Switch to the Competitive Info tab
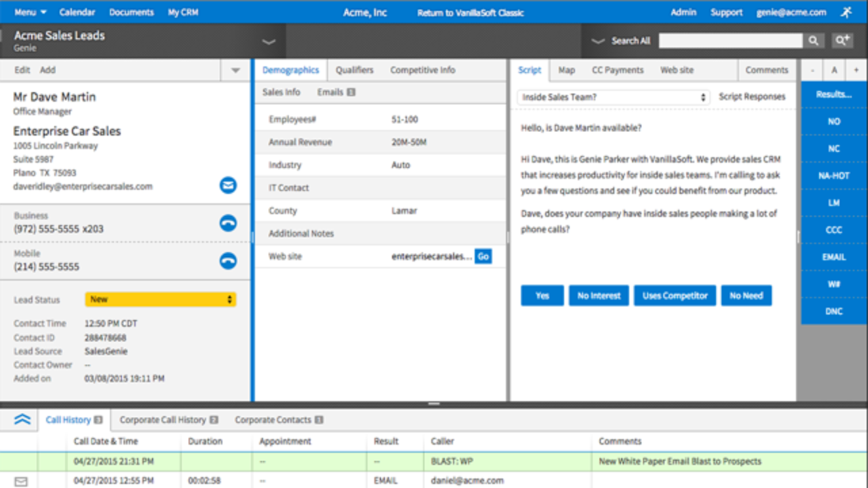 [x=422, y=70]
